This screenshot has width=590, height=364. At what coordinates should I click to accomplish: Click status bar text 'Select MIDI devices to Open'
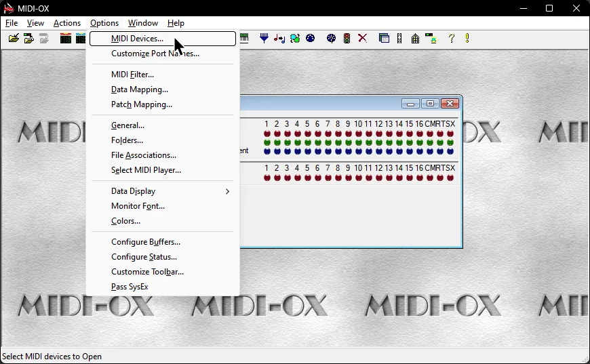click(x=52, y=357)
